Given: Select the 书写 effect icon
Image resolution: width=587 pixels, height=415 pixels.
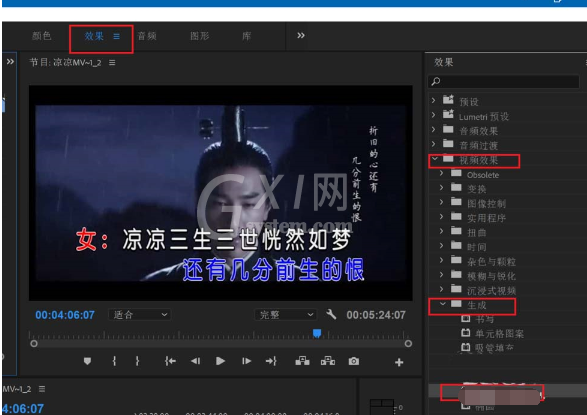Looking at the screenshot, I should click(x=465, y=318).
